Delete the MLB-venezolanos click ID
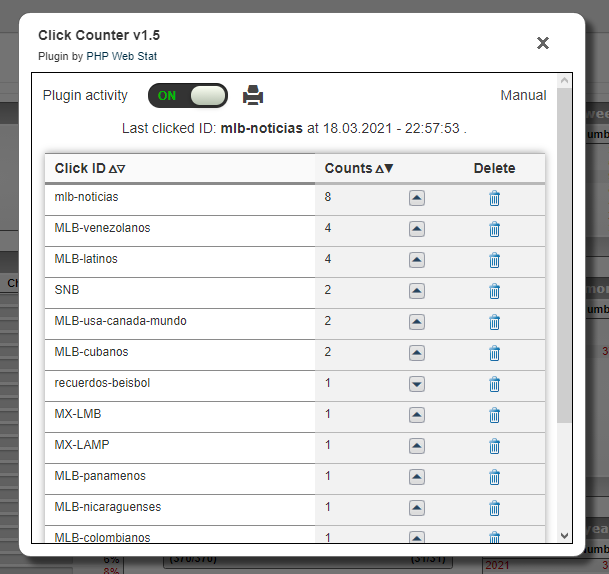Image resolution: width=609 pixels, height=574 pixels. click(494, 229)
